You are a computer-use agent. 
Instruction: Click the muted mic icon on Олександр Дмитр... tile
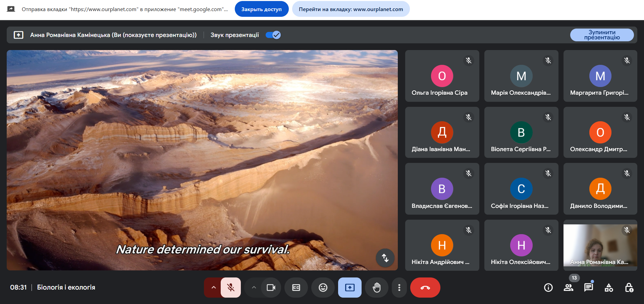click(627, 117)
